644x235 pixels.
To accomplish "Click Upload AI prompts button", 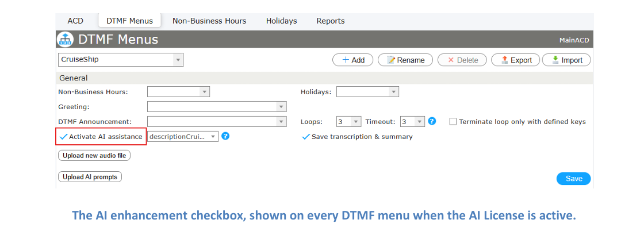I will click(90, 177).
